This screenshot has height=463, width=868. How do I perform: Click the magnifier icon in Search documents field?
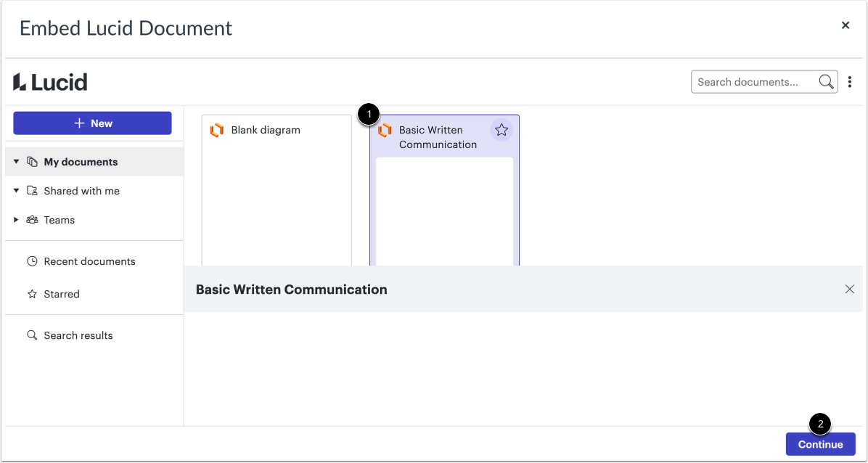click(826, 81)
